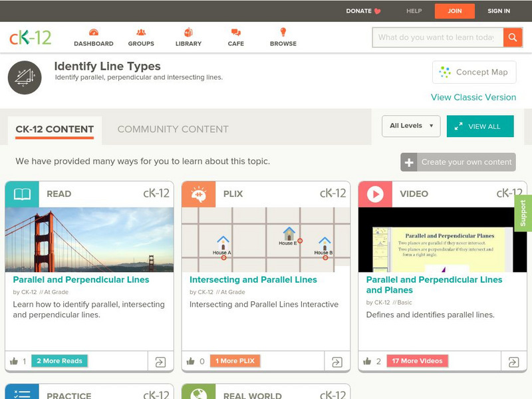Click SIGN IN in the top bar
532x399 pixels.
[x=499, y=11]
